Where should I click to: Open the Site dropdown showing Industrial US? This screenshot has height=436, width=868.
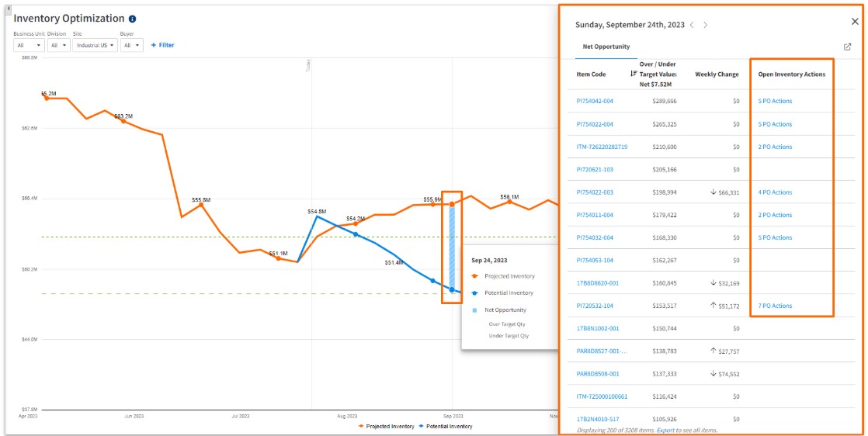[x=95, y=45]
